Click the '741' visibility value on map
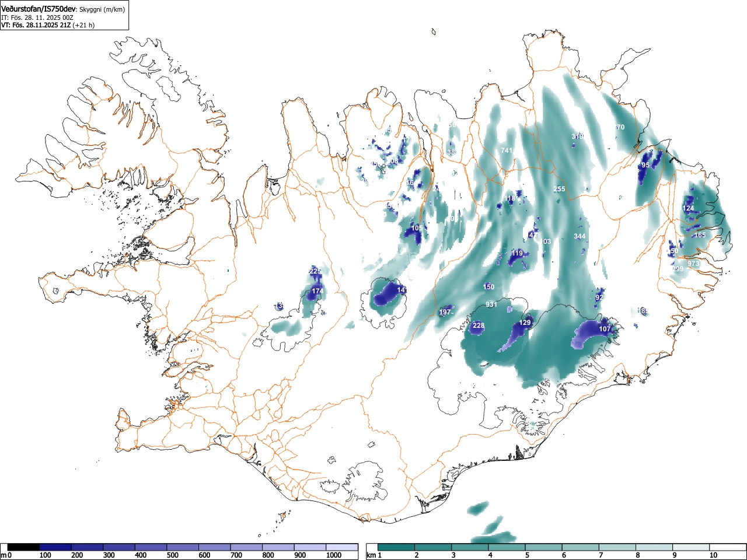Viewport: 747px width, 560px height. pyautogui.click(x=507, y=150)
